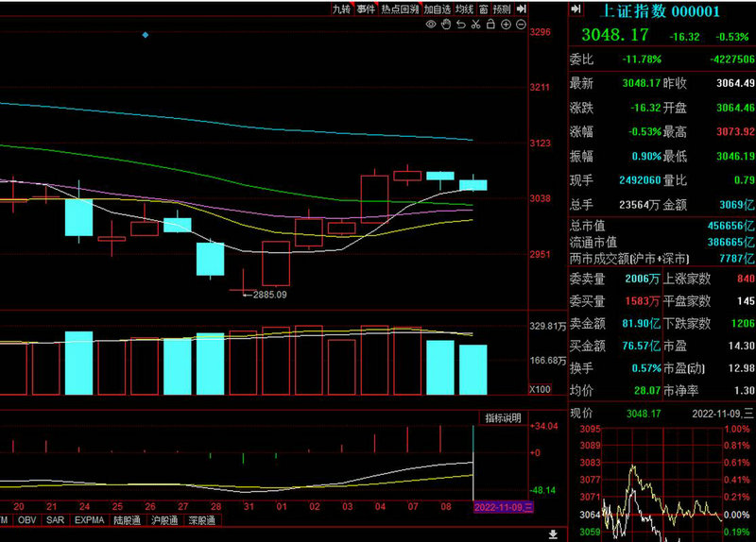
Task: Zoom in with the plus circle icon
Action: coord(505,25)
